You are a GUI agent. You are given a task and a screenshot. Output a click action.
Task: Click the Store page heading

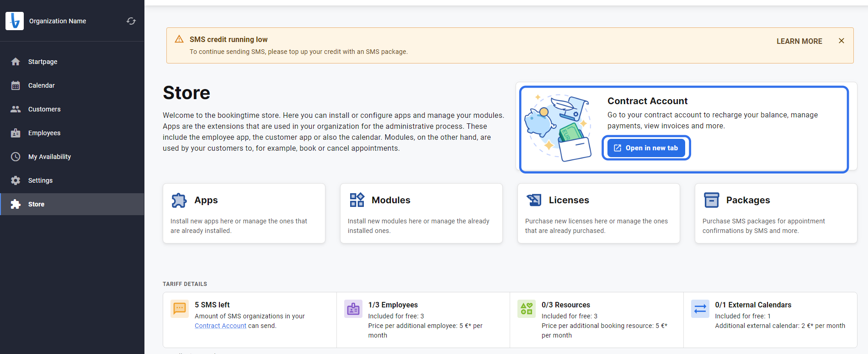186,93
